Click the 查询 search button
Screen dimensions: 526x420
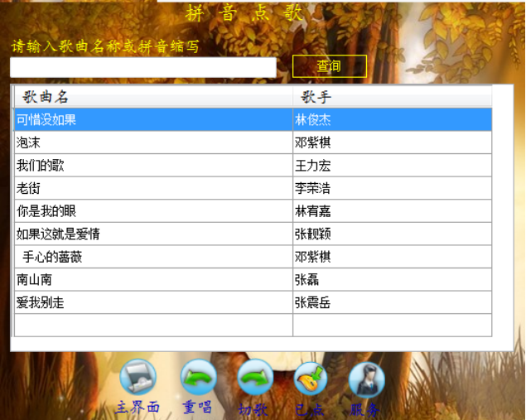[330, 66]
